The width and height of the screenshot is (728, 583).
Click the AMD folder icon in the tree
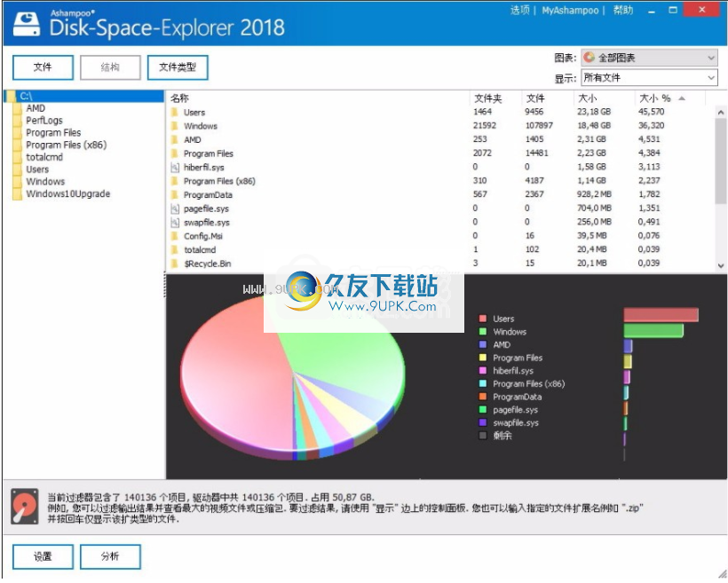(18, 108)
